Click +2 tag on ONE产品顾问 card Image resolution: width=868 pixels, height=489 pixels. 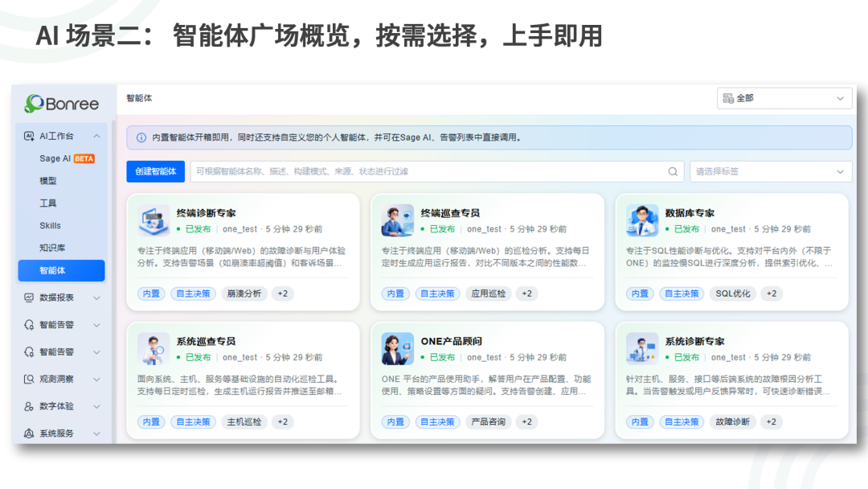tap(527, 422)
